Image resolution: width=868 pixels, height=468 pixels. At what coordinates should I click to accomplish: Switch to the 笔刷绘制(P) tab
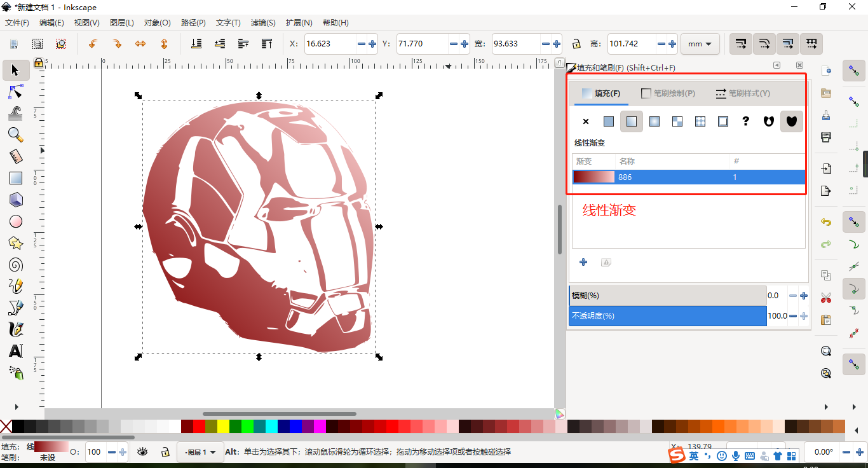667,93
